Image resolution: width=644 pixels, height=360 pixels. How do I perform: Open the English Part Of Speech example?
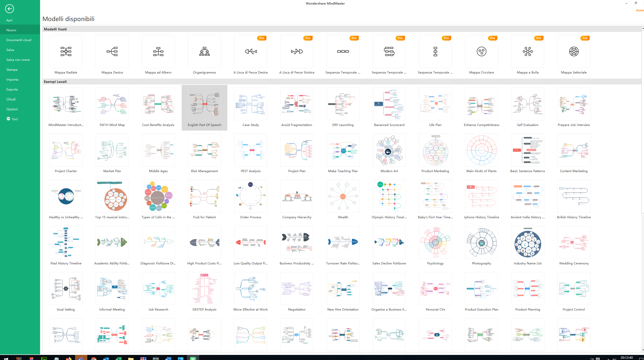pyautogui.click(x=204, y=104)
